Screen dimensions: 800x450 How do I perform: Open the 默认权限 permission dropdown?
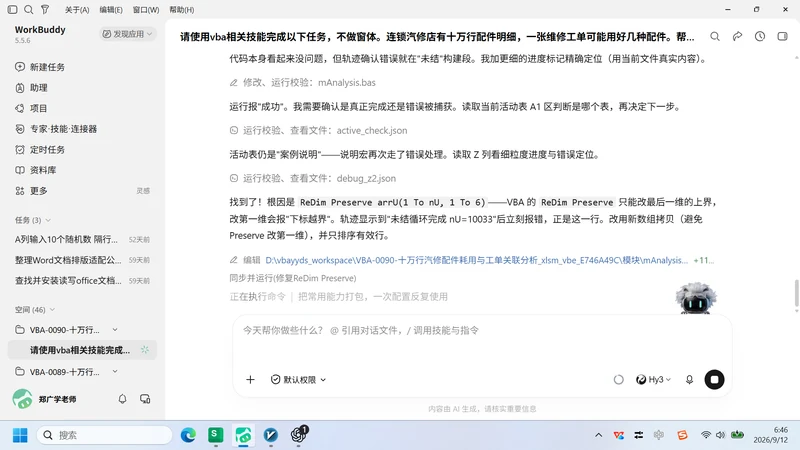(298, 380)
